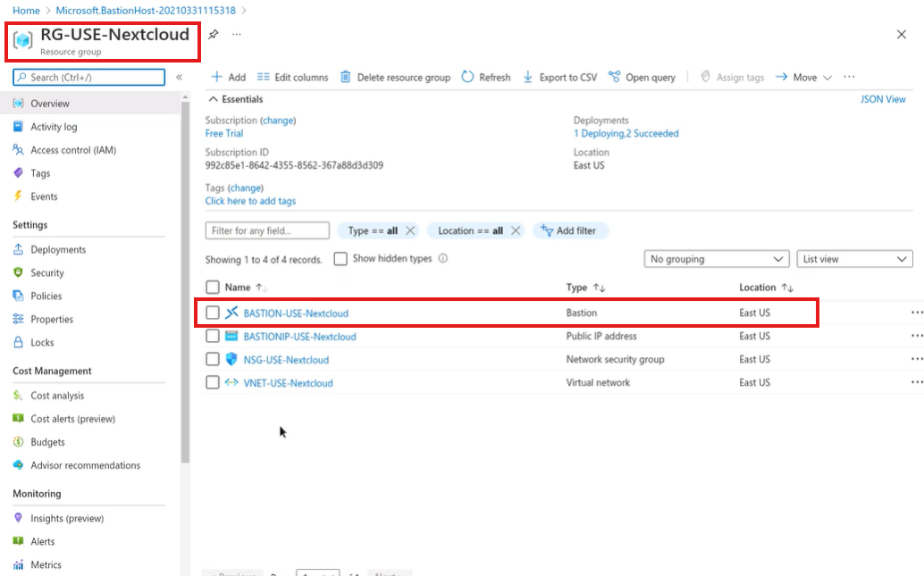This screenshot has width=924, height=576.
Task: Open BASTION-USE-Nextcloud resource
Action: pyautogui.click(x=296, y=313)
